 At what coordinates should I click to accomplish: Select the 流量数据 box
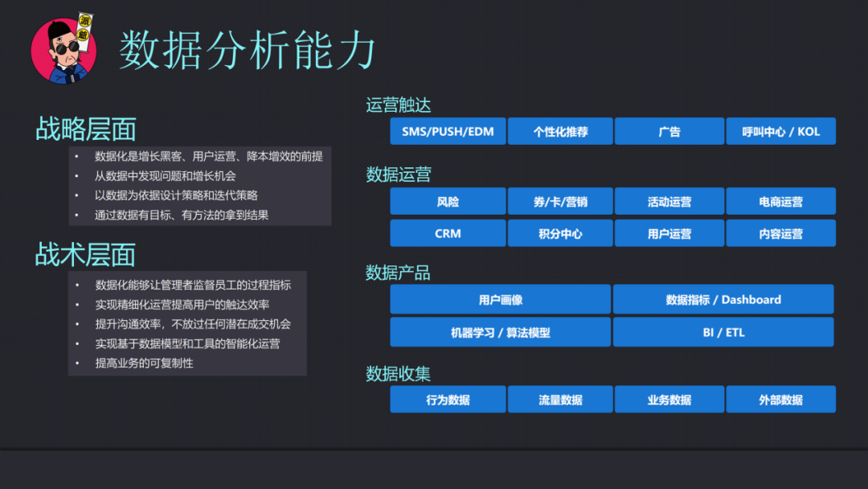point(560,399)
